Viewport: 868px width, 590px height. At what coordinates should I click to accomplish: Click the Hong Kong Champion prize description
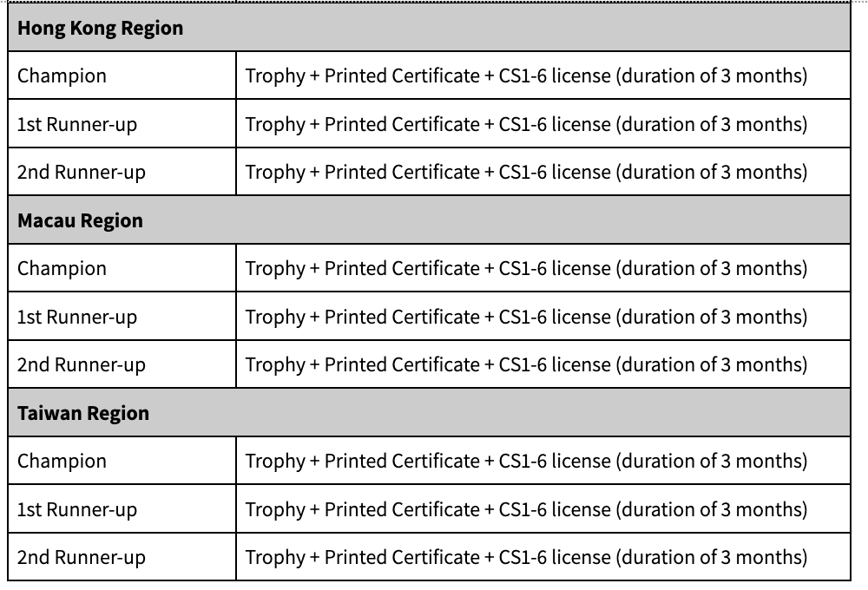(x=526, y=75)
